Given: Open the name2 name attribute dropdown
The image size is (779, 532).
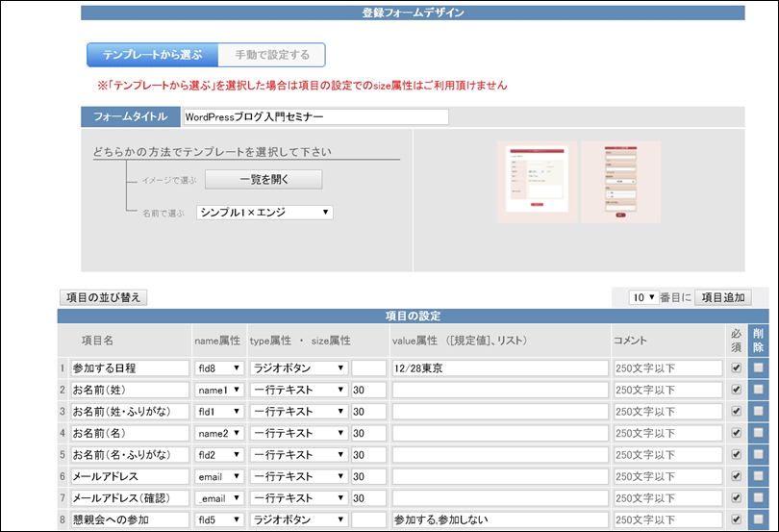Looking at the screenshot, I should tap(219, 433).
